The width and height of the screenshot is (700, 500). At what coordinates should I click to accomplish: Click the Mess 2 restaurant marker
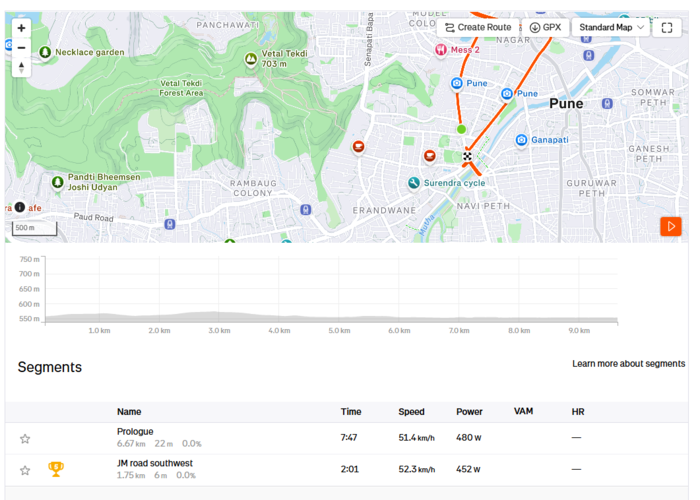441,50
